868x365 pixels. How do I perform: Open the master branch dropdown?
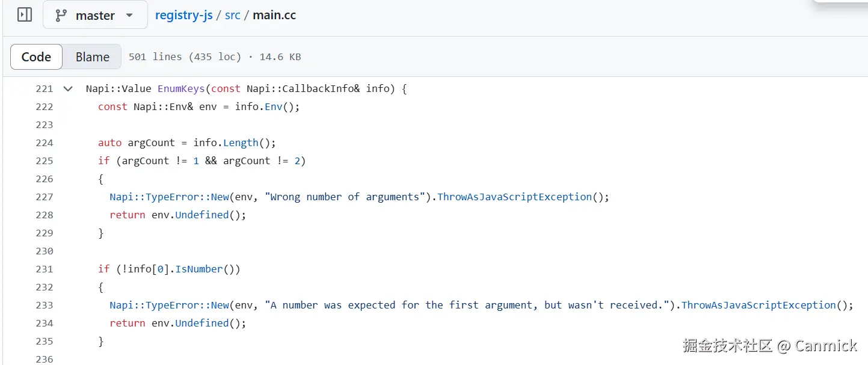pyautogui.click(x=95, y=15)
